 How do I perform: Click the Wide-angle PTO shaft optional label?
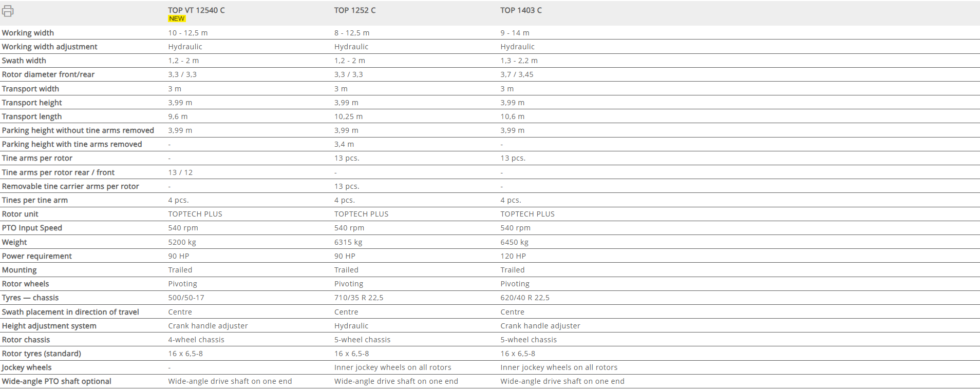[56, 381]
